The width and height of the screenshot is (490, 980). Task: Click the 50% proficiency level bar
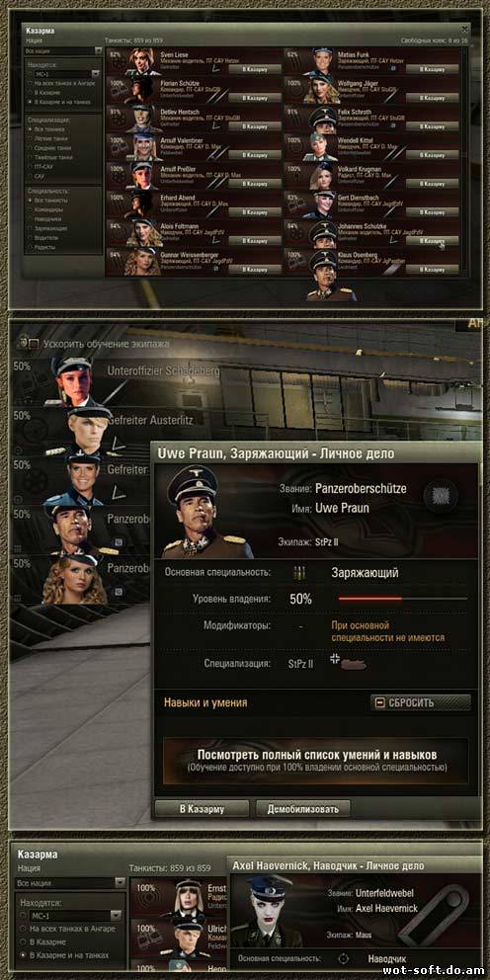click(402, 598)
